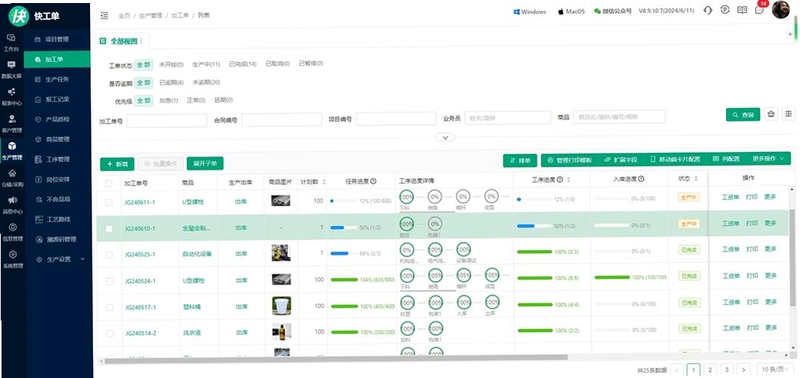Viewport: 800px width, 378px height.
Task: Open 更多 menu for row JG240611-1
Action: pos(770,197)
